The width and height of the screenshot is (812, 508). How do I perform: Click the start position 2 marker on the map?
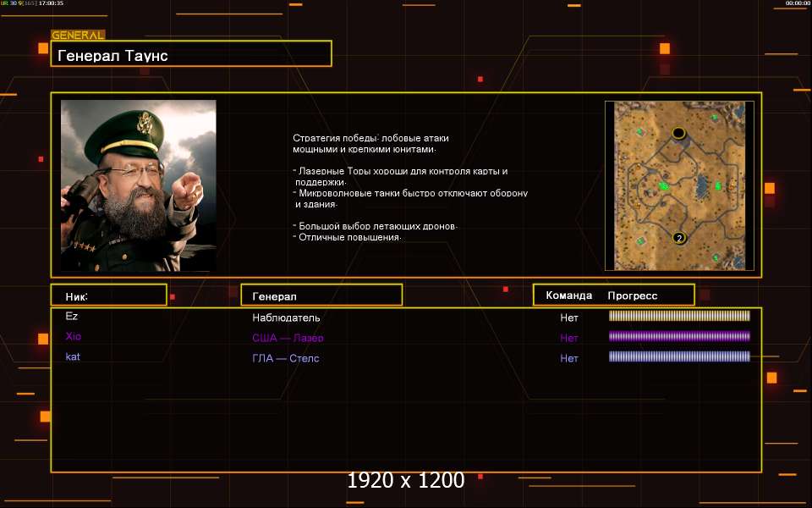[x=679, y=238]
